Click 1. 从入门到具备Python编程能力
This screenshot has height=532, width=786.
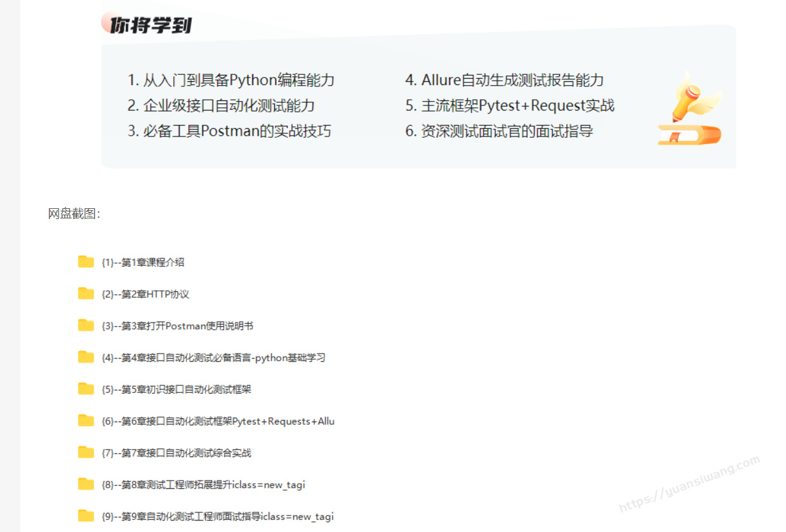pyautogui.click(x=231, y=81)
